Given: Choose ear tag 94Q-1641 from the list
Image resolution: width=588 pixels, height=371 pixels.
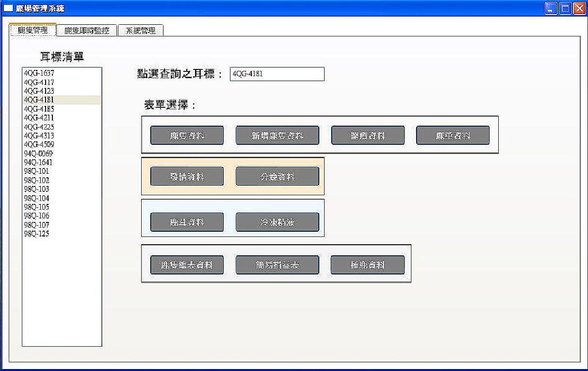Looking at the screenshot, I should tap(38, 162).
